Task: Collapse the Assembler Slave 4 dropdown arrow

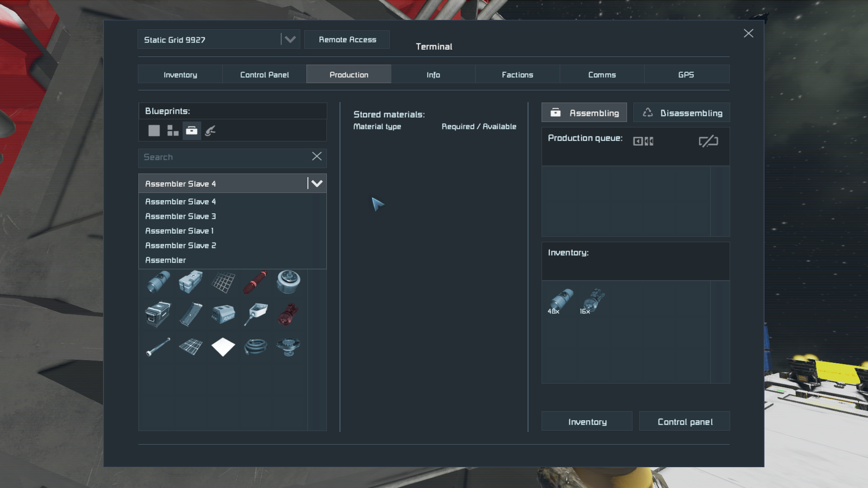Action: tap(317, 183)
